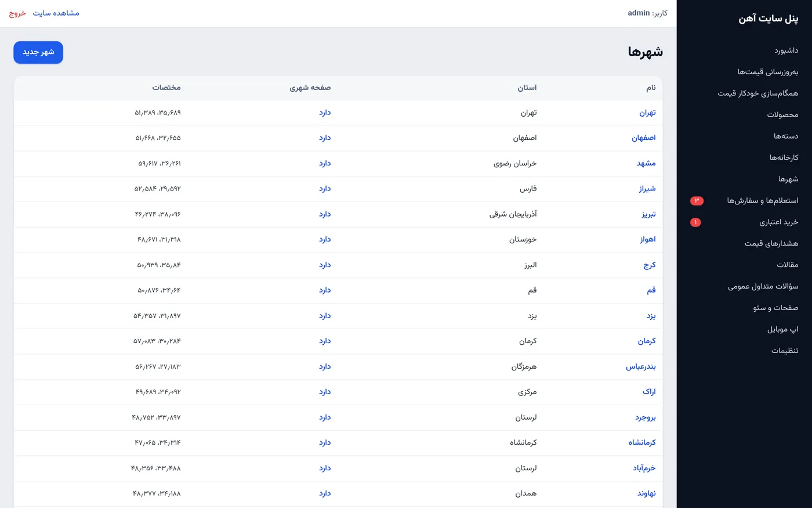Open the کرمان city name link
Viewport: 812px width, 508px height.
(647, 341)
